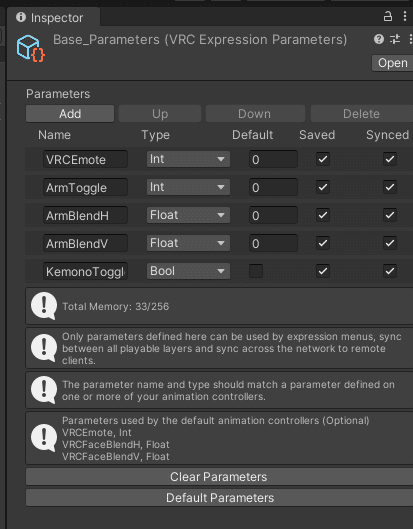Enable the KemonoToggle default checkbox
This screenshot has height=529, width=413.
pos(256,271)
